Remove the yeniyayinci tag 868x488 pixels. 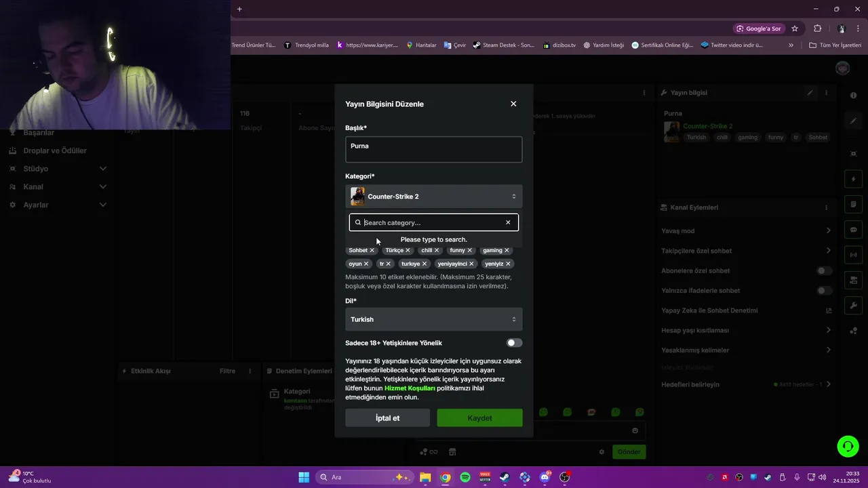pos(471,264)
